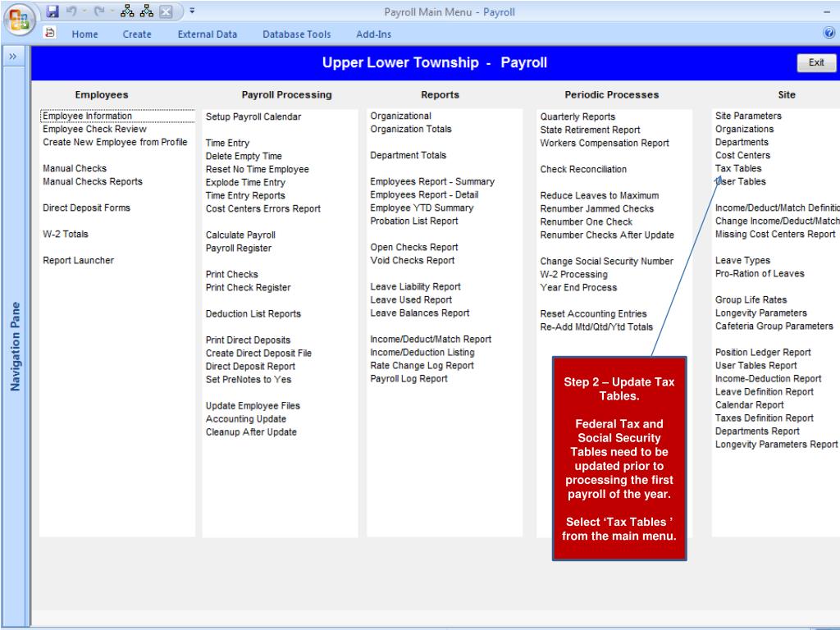
Task: Select Print Checks
Action: click(x=232, y=274)
